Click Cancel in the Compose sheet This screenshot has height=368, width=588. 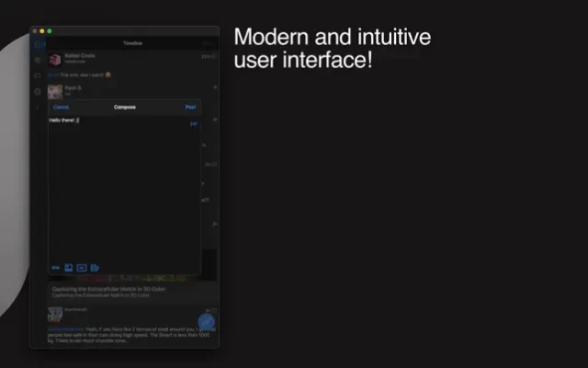click(61, 107)
